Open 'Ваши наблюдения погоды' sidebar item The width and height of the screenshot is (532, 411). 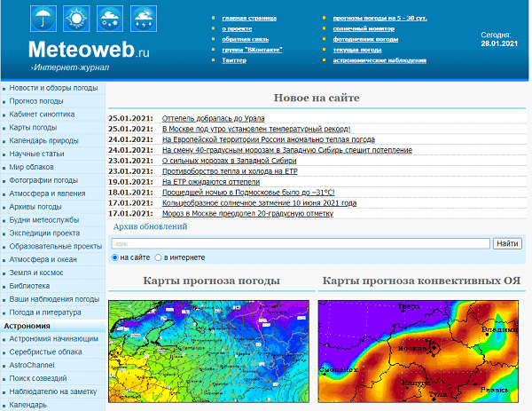[x=54, y=299]
